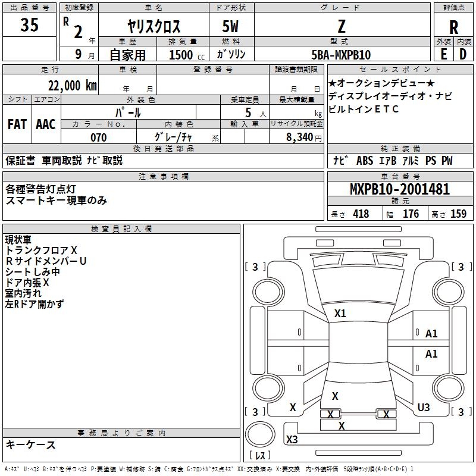
Task: Click 検査員記入欄 section header
Action: 121,229
